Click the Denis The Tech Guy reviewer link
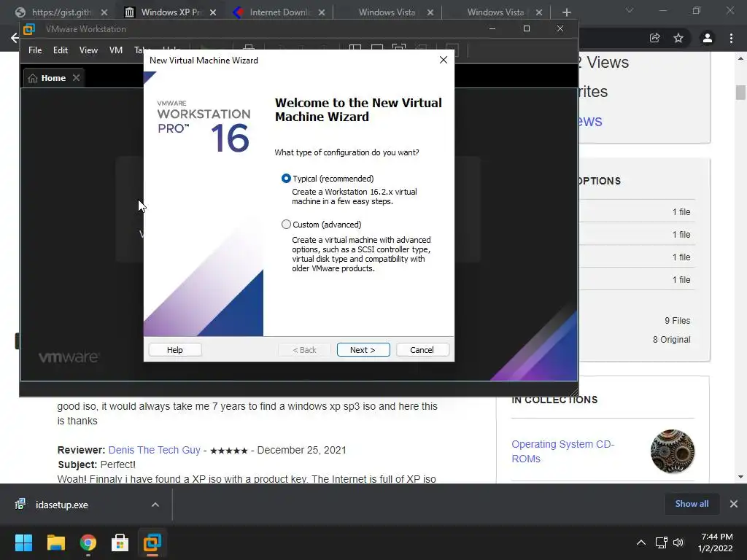 pyautogui.click(x=155, y=450)
